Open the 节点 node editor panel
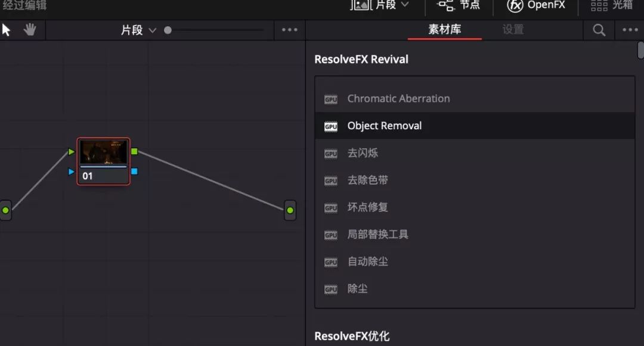The image size is (644, 346). point(459,5)
